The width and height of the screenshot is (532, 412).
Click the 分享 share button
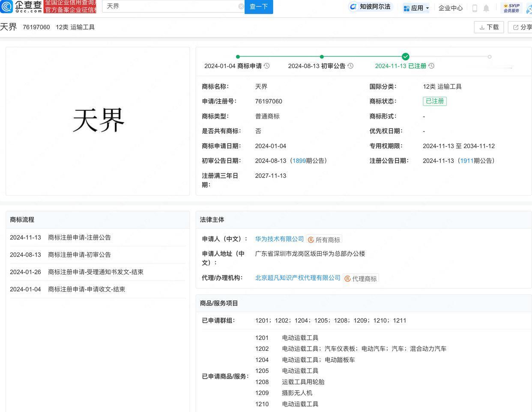(x=520, y=27)
